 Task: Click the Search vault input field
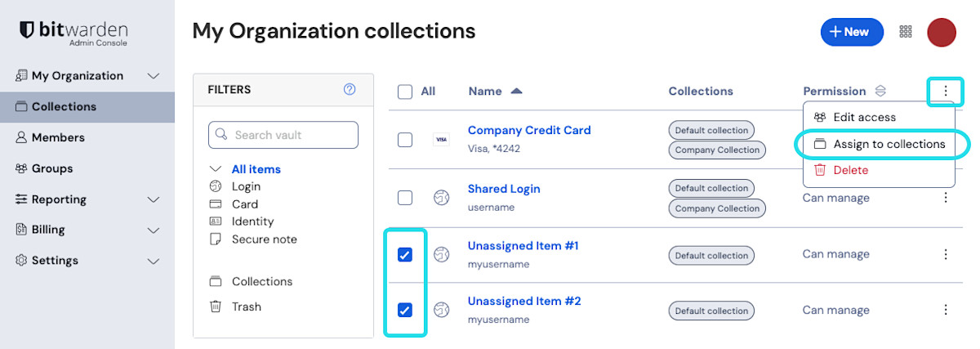coord(283,135)
